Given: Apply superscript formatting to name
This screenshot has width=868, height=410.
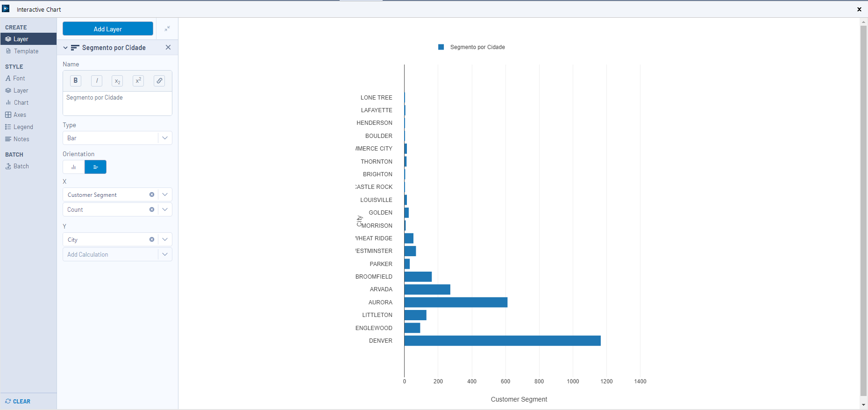Looking at the screenshot, I should (x=138, y=80).
